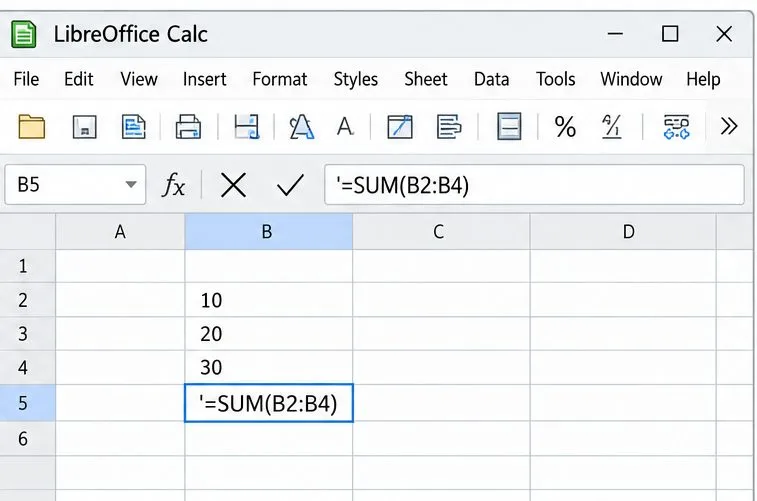Viewport: 757px width, 501px height.
Task: Open the File menu
Action: (26, 79)
